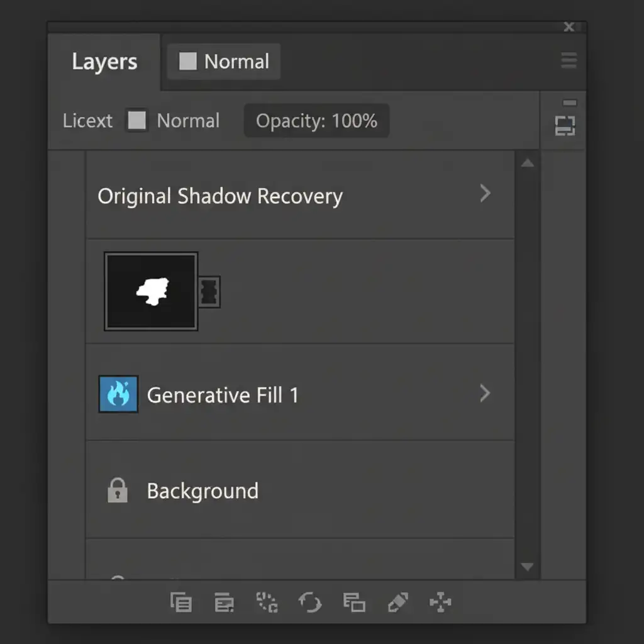Screen dimensions: 644x644
Task: Click the black layer mask thumbnail
Action: tap(151, 291)
